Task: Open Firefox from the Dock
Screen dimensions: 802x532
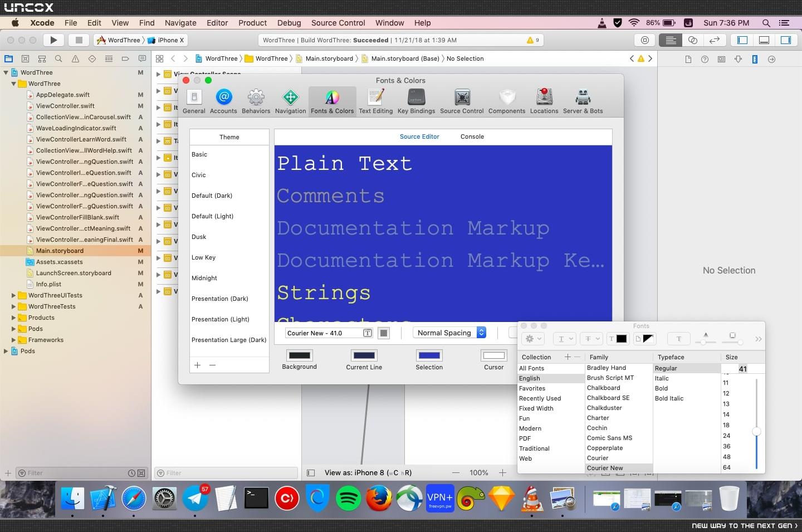Action: coord(379,499)
